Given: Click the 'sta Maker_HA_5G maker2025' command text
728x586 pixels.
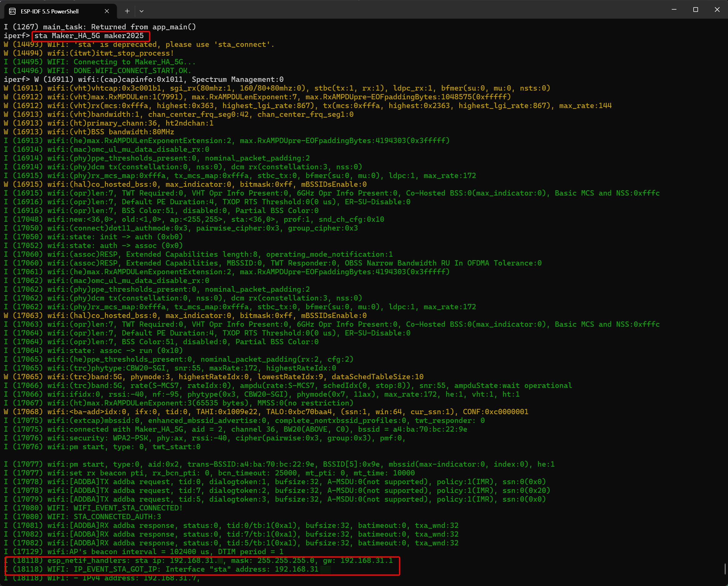Looking at the screenshot, I should point(89,36).
